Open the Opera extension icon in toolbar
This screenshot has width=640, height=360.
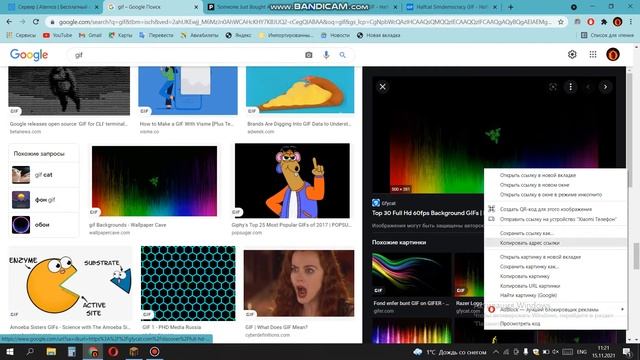pyautogui.click(x=591, y=22)
